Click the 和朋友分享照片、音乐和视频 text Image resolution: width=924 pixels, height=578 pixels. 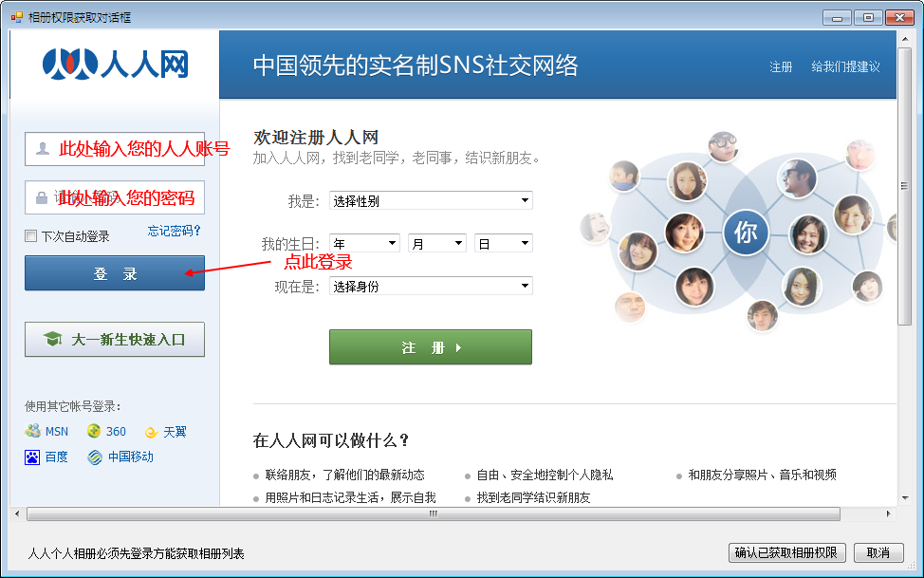coord(762,475)
